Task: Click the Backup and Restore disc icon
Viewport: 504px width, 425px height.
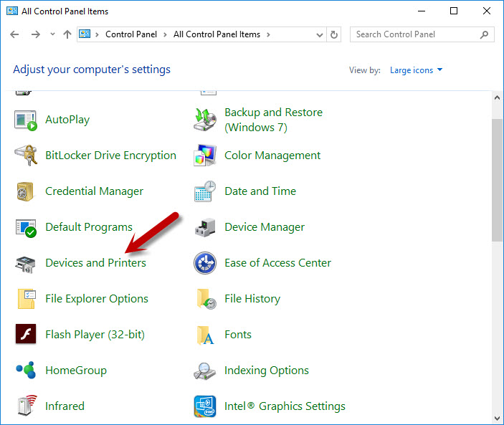Action: 205,120
